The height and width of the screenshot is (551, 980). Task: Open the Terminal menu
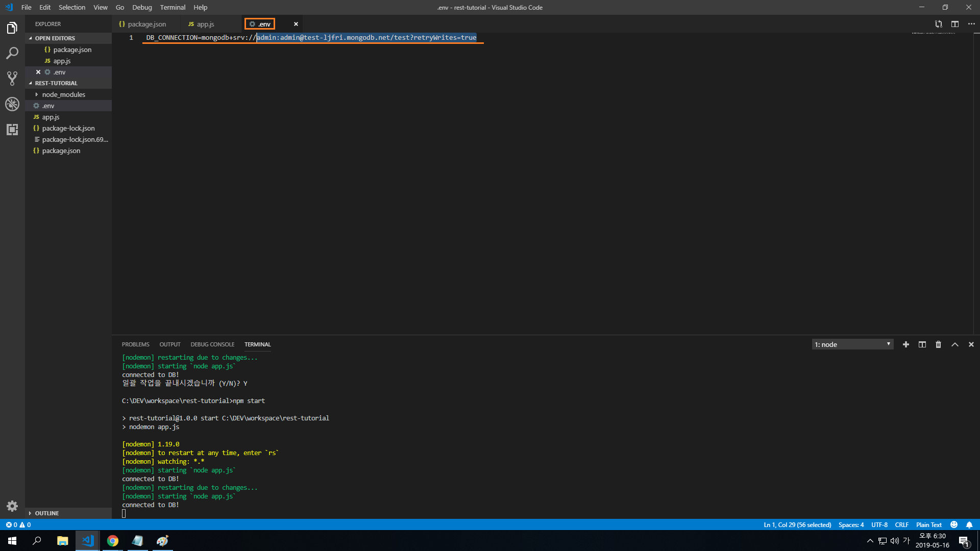point(173,7)
